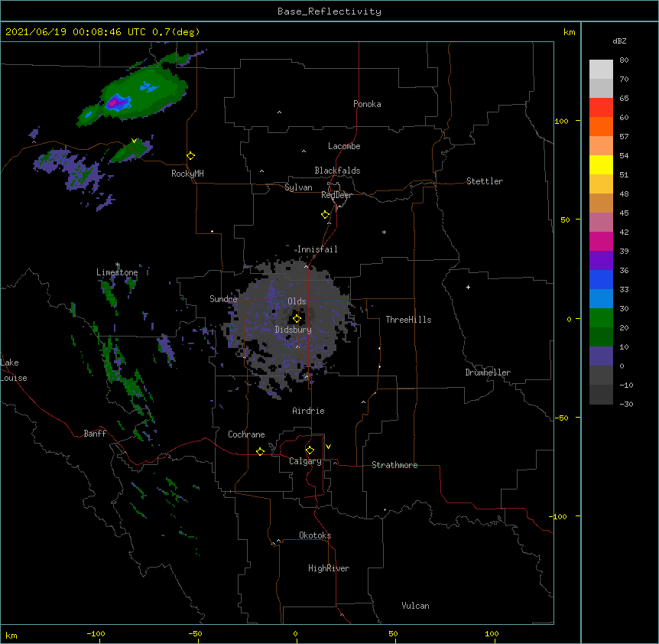Click the Sundre town label
Screen dimensions: 659x644
click(x=223, y=299)
